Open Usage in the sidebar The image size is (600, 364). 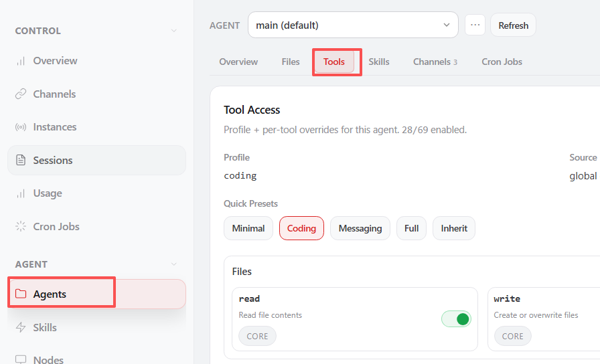[96, 193]
